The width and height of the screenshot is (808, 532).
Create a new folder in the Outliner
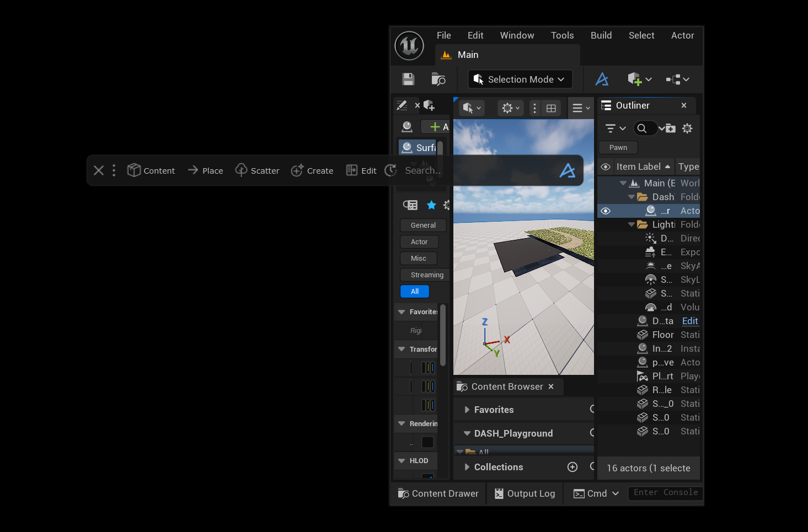[x=671, y=128]
